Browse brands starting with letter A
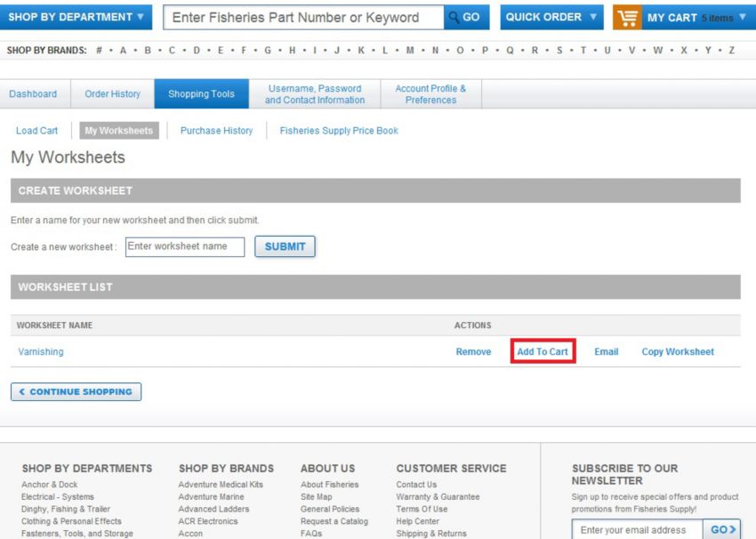This screenshot has width=756, height=539. click(123, 50)
